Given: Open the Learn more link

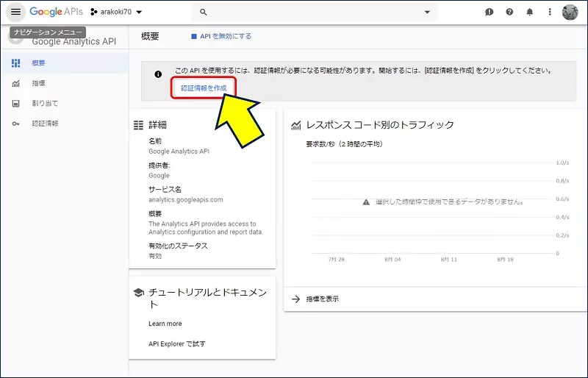Looking at the screenshot, I should point(165,324).
